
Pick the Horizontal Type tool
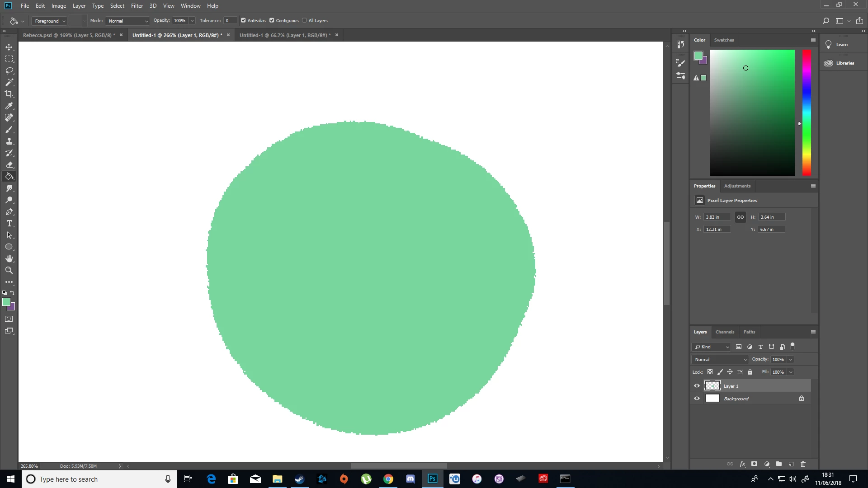9,224
